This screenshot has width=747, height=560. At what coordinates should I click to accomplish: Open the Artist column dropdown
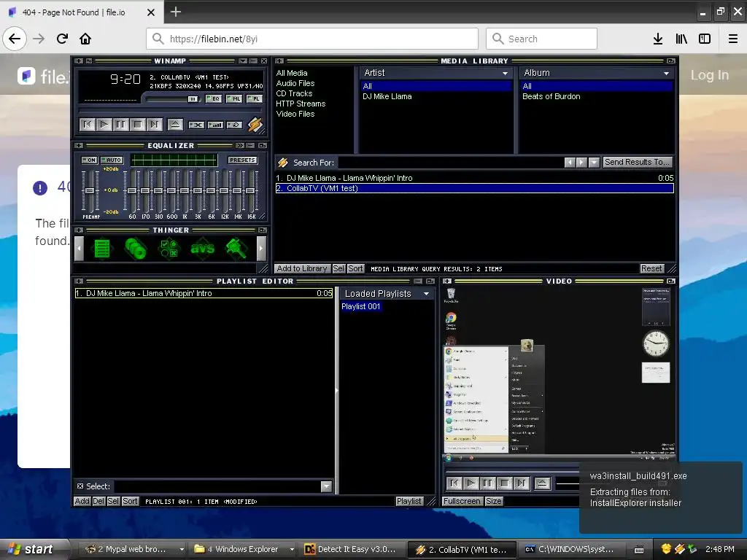(505, 74)
